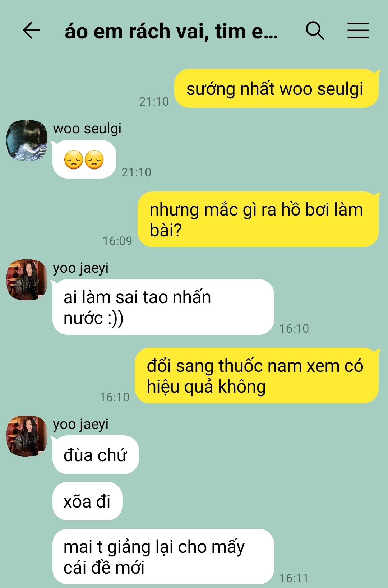Tap the second 'yoo jaeyi' sender name
This screenshot has height=588, width=388.
coord(81,424)
